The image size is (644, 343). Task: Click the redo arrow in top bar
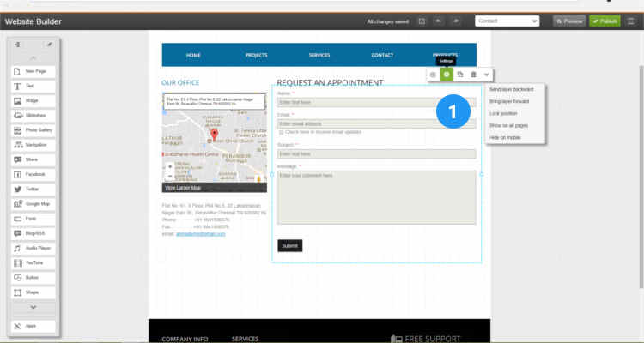click(455, 21)
